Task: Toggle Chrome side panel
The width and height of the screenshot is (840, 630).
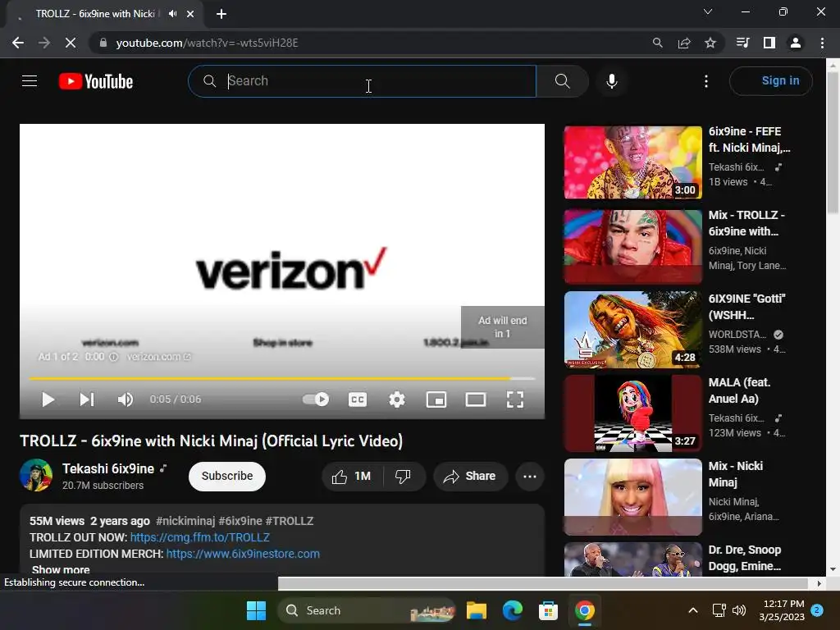Action: click(769, 43)
